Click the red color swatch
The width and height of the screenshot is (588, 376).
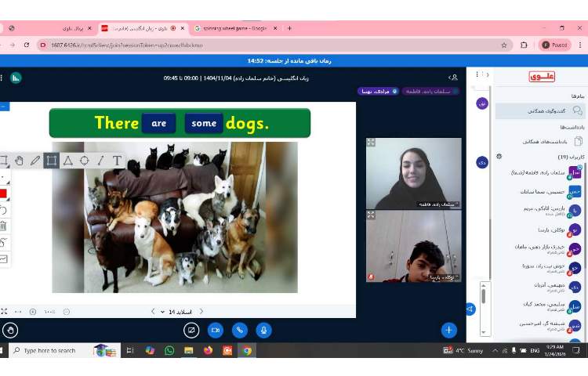(3, 193)
